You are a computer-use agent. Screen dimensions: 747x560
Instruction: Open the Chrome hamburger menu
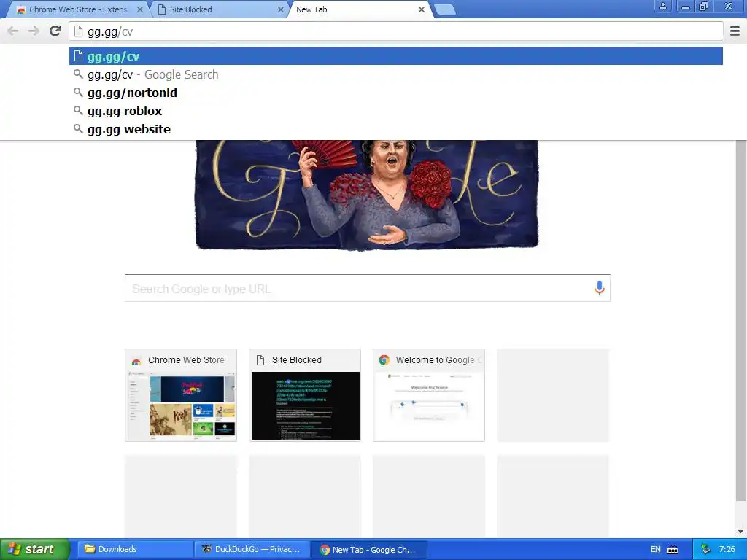point(735,31)
